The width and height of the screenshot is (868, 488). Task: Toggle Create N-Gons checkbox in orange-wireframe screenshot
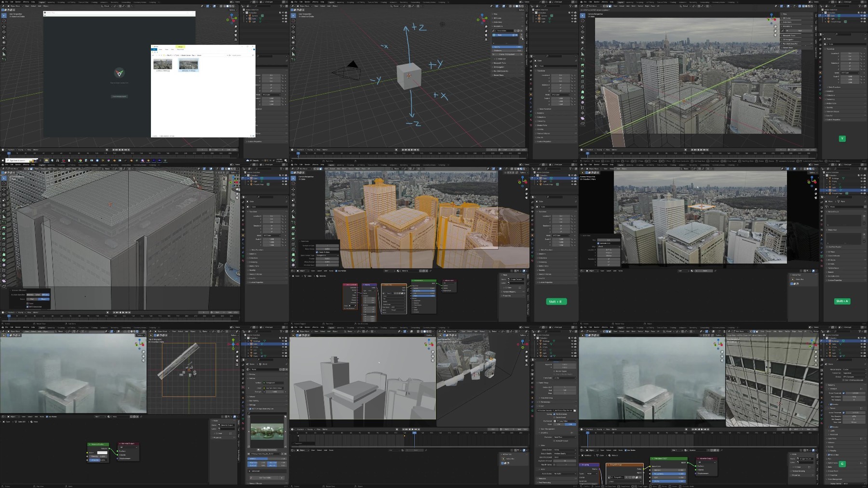[x=317, y=252]
